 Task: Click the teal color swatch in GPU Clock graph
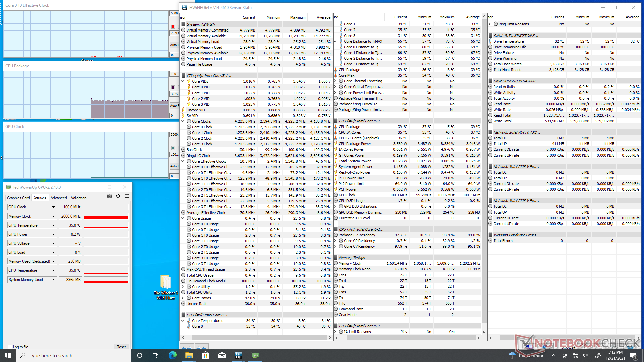173,148
